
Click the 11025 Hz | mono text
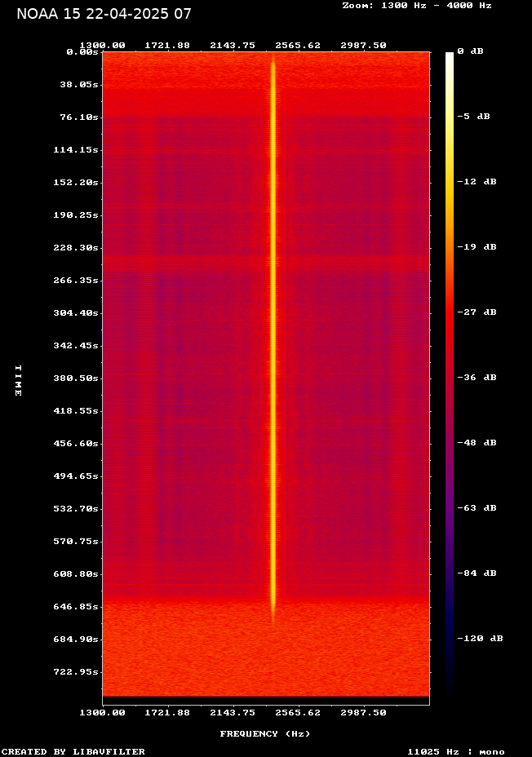(456, 751)
